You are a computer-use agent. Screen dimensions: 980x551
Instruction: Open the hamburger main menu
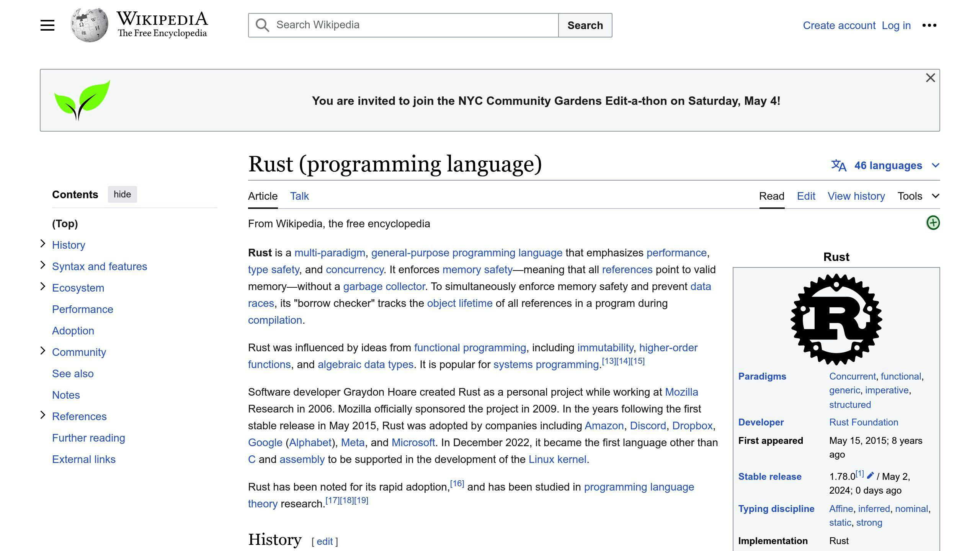[47, 25]
